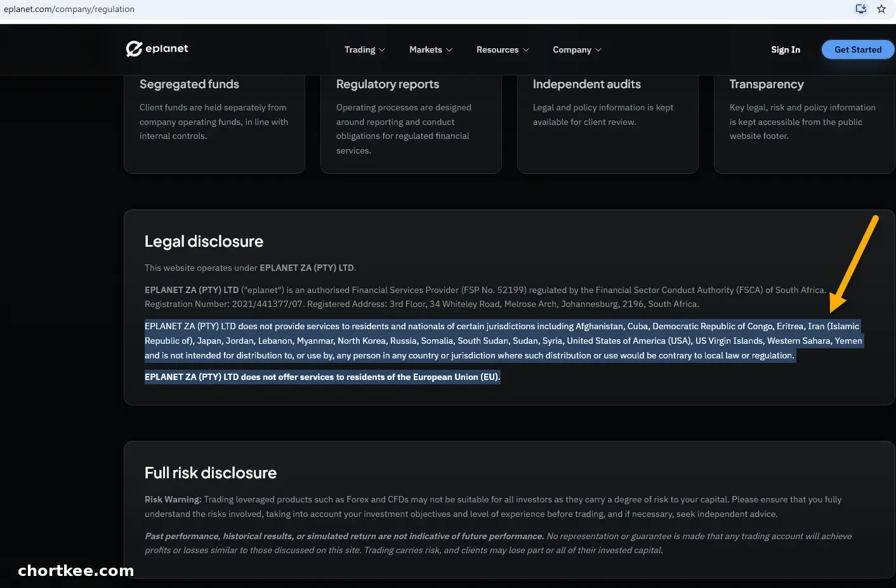Click the "Regulatory reports" card heading
The height and width of the screenshot is (588, 896).
point(388,84)
